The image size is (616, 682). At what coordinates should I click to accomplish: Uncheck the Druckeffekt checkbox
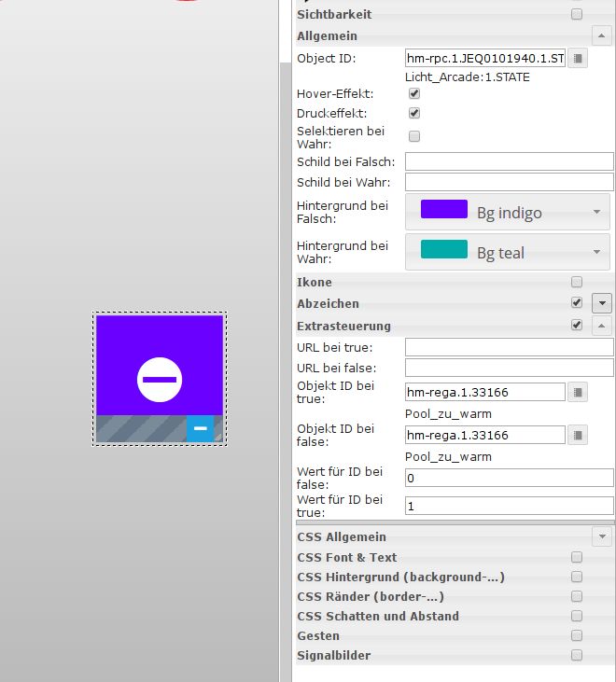[414, 113]
